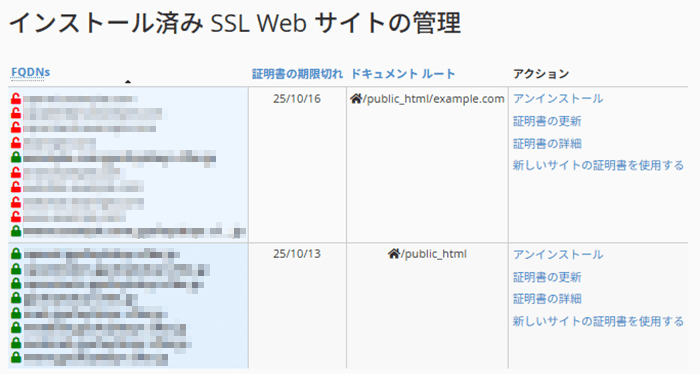Click 新しいサイトの証明書を使用する in first row

coord(598,166)
